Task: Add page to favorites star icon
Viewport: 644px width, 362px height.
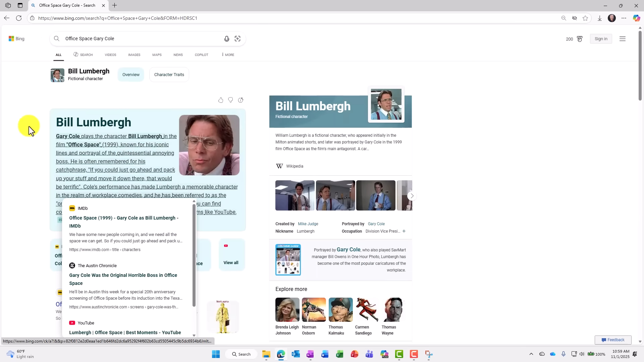Action: pyautogui.click(x=585, y=18)
